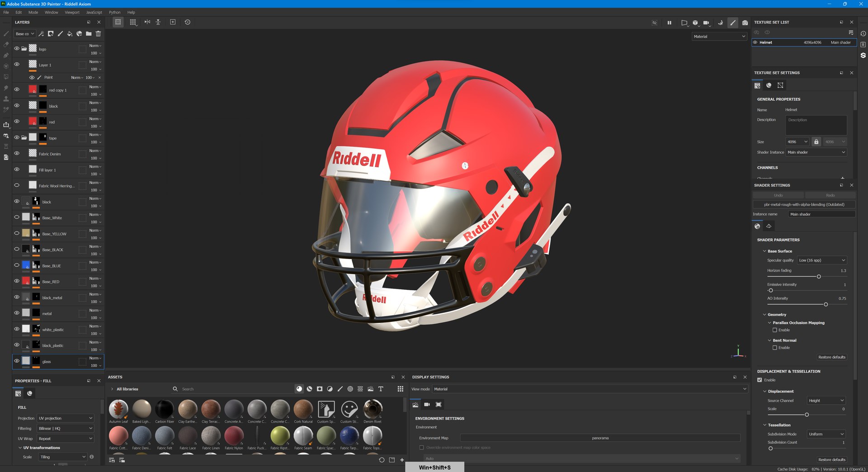Open the iray render camera icon
868x472 pixels.
click(745, 23)
